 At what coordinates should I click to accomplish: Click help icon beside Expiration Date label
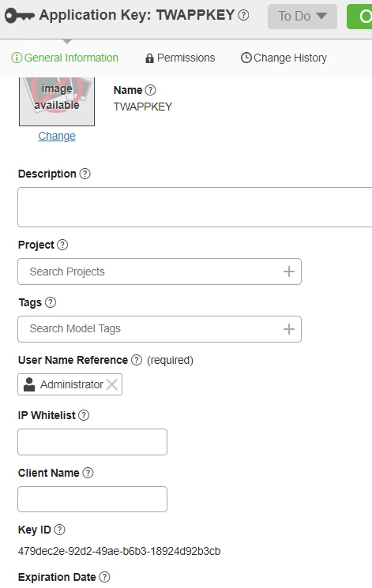pos(105,577)
